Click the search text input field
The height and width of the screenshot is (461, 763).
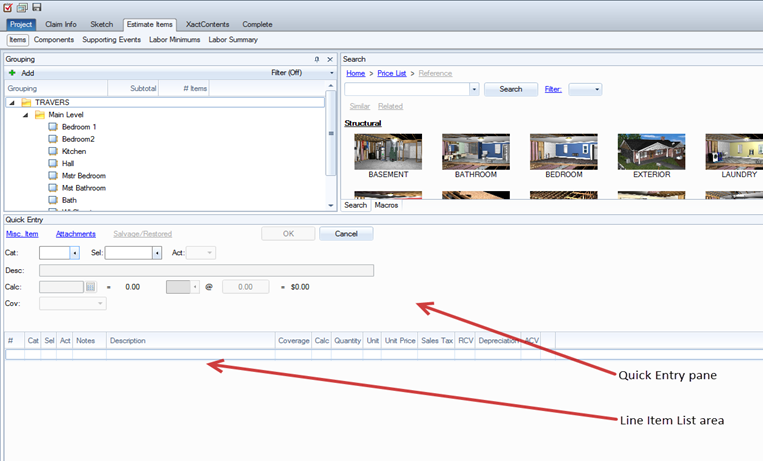407,90
